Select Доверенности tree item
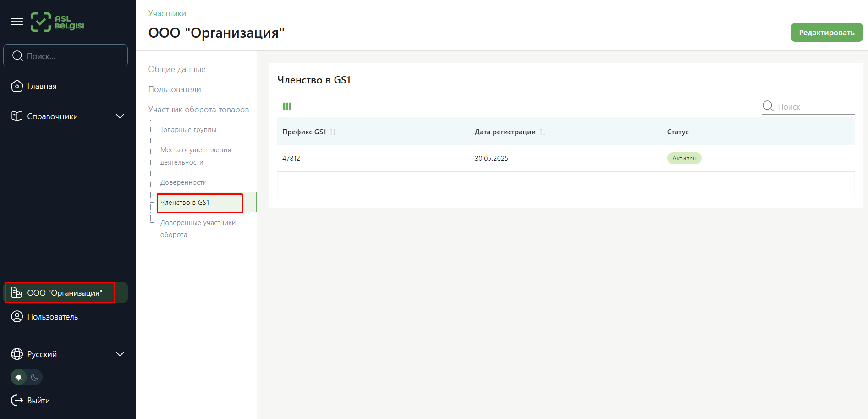 [183, 182]
